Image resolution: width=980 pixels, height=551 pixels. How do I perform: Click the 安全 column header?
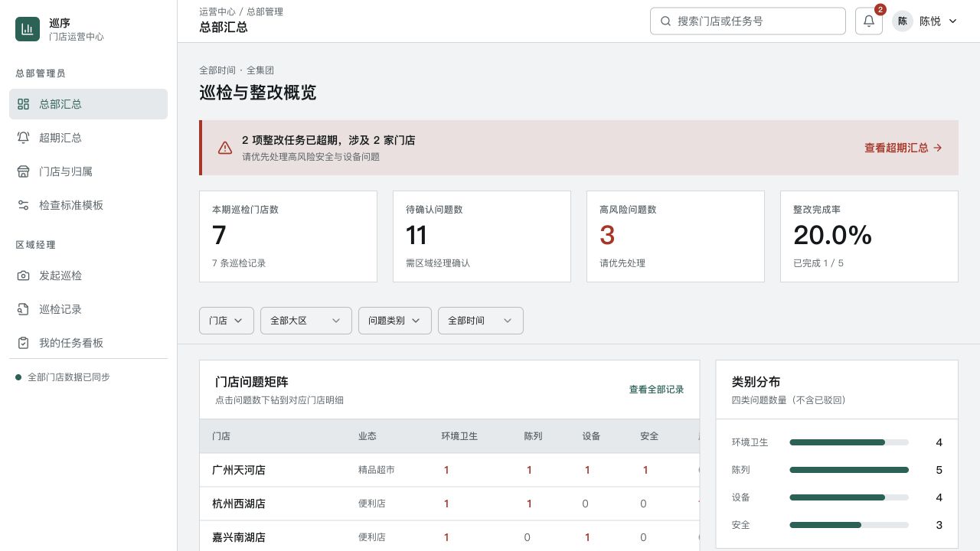649,436
